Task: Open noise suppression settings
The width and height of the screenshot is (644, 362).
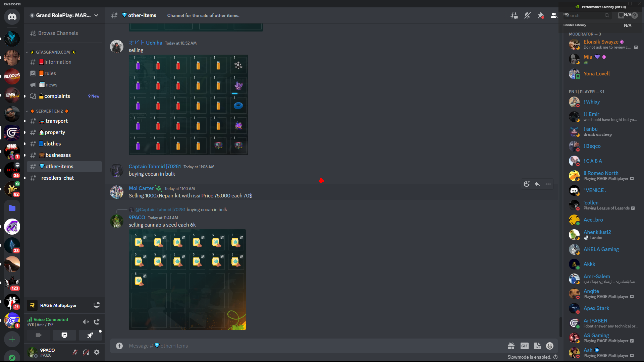Action: (86, 322)
